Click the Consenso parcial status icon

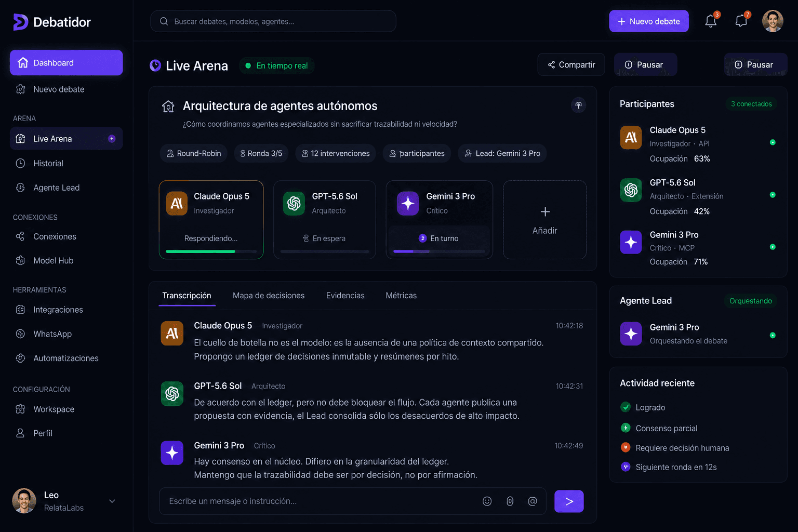tap(626, 428)
